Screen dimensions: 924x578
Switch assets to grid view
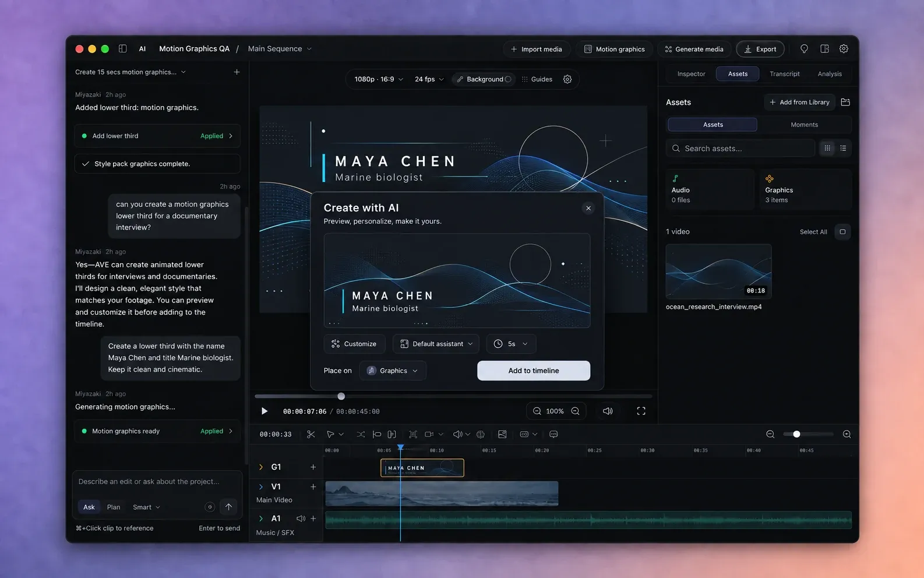pyautogui.click(x=827, y=149)
